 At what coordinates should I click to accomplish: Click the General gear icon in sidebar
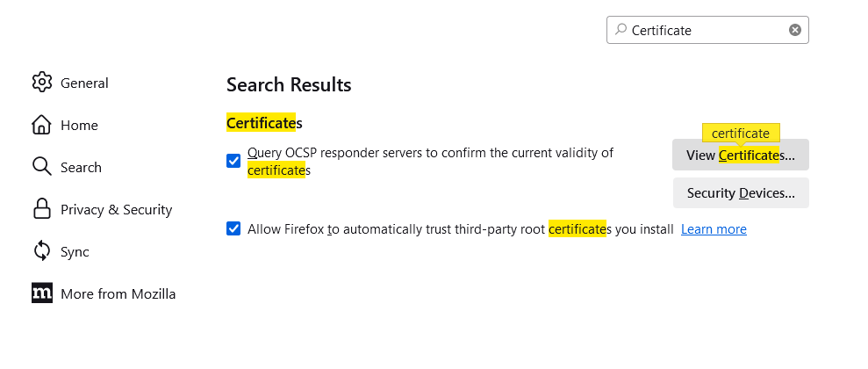click(x=41, y=83)
